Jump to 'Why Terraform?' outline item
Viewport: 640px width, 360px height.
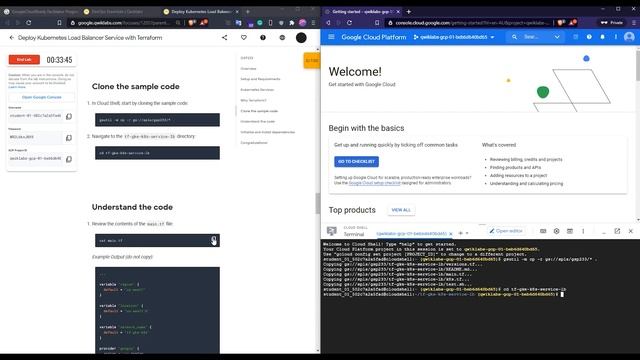pos(253,100)
